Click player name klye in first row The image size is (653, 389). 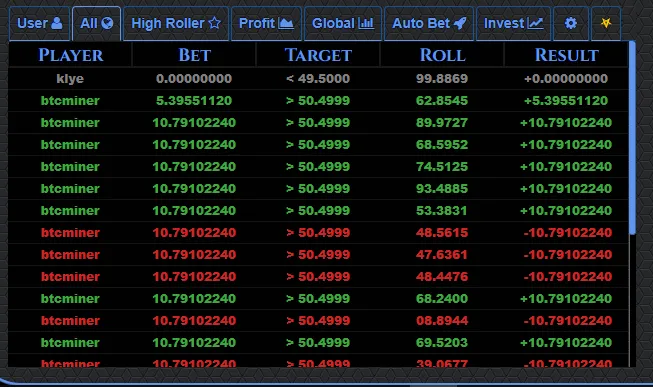[x=70, y=79]
